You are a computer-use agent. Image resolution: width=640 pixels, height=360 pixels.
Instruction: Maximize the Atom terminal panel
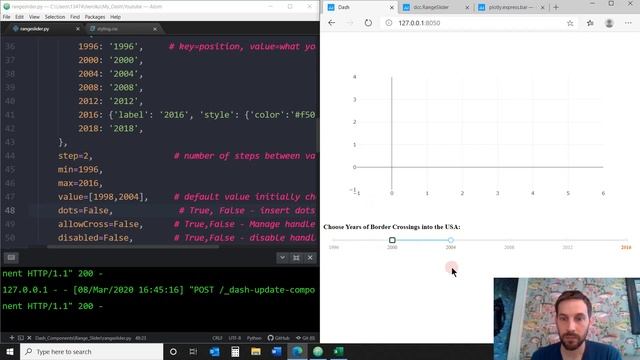(x=296, y=258)
